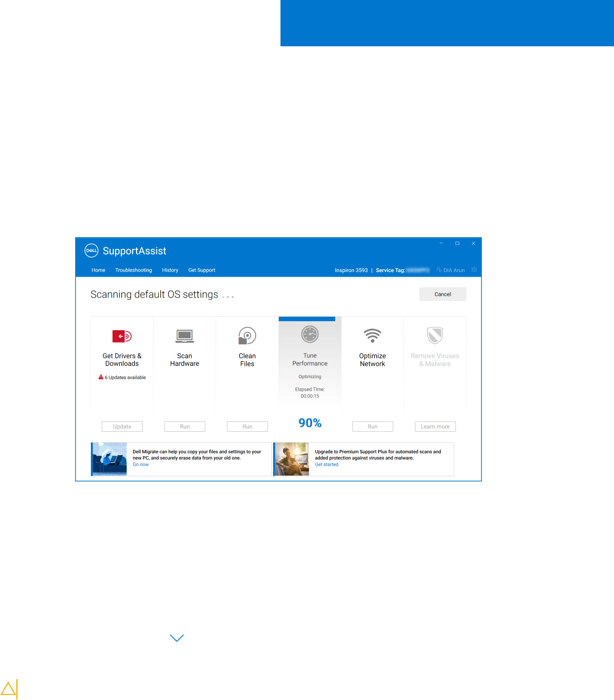Viewport: 614px width, 700px height.
Task: Click the 'Remove Viruses & Malware' label
Action: (435, 360)
